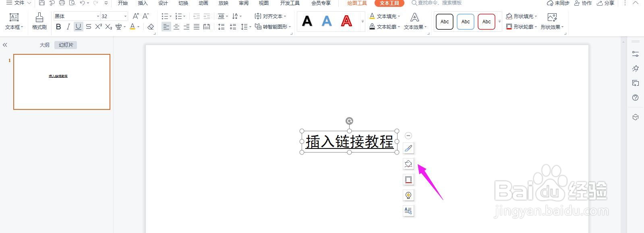Switch to the 切换 ribbon tab
The height and width of the screenshot is (233, 644).
[183, 3]
